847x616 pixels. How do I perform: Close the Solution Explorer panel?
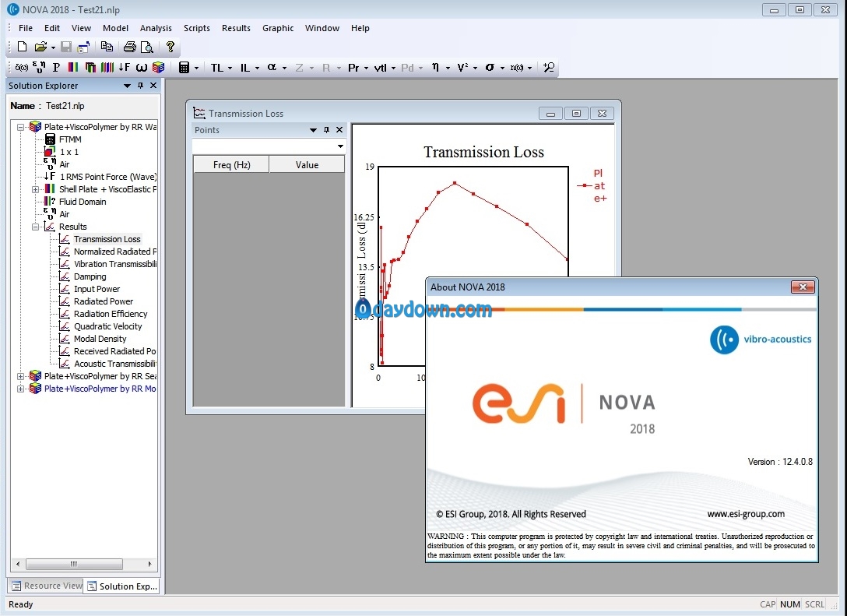pyautogui.click(x=153, y=86)
